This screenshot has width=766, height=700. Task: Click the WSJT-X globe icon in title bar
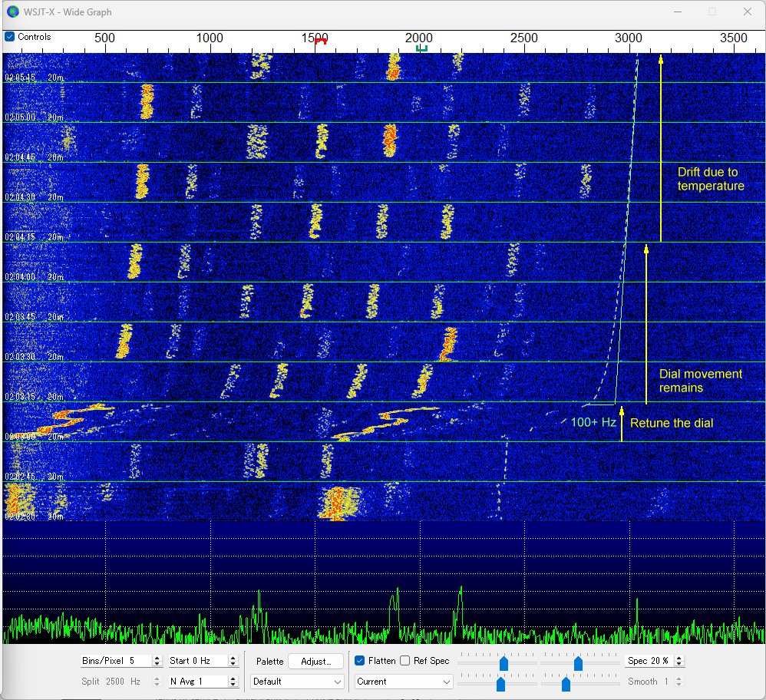point(12,12)
